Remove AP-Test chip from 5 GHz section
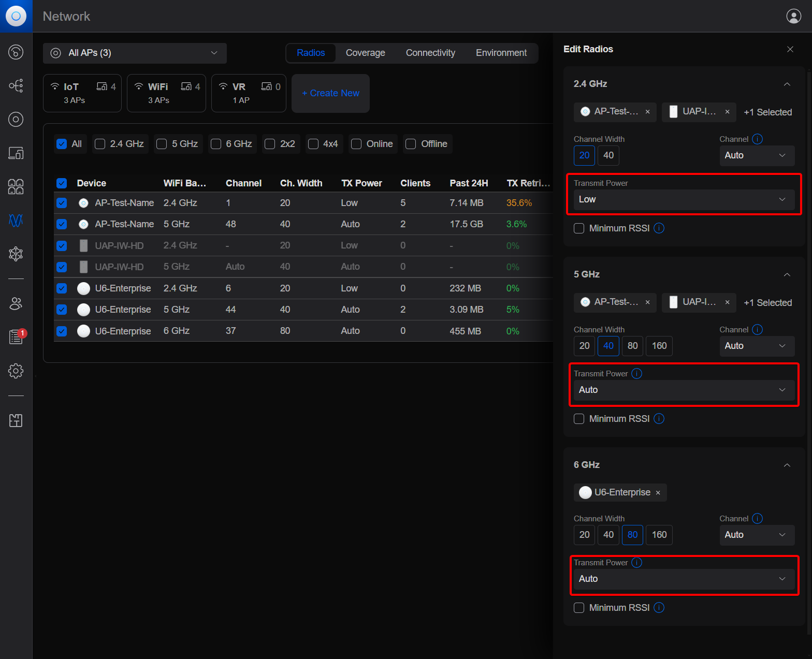Viewport: 812px width, 659px height. (647, 302)
